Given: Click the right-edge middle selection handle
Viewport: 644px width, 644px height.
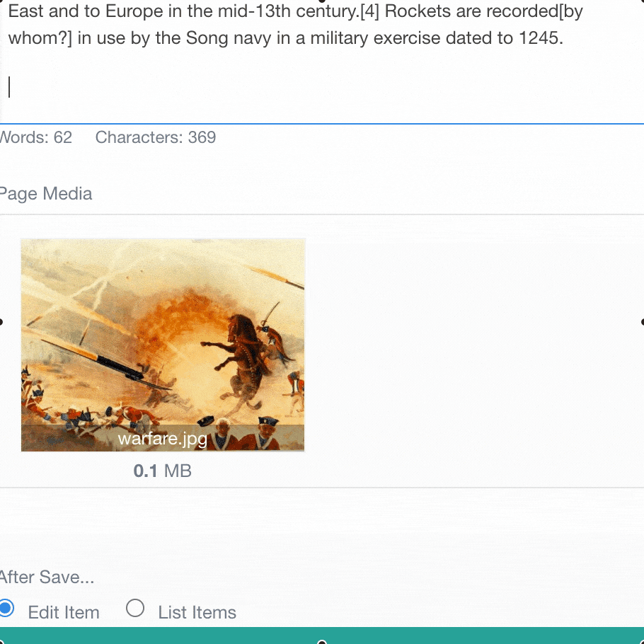Looking at the screenshot, I should click(643, 322).
